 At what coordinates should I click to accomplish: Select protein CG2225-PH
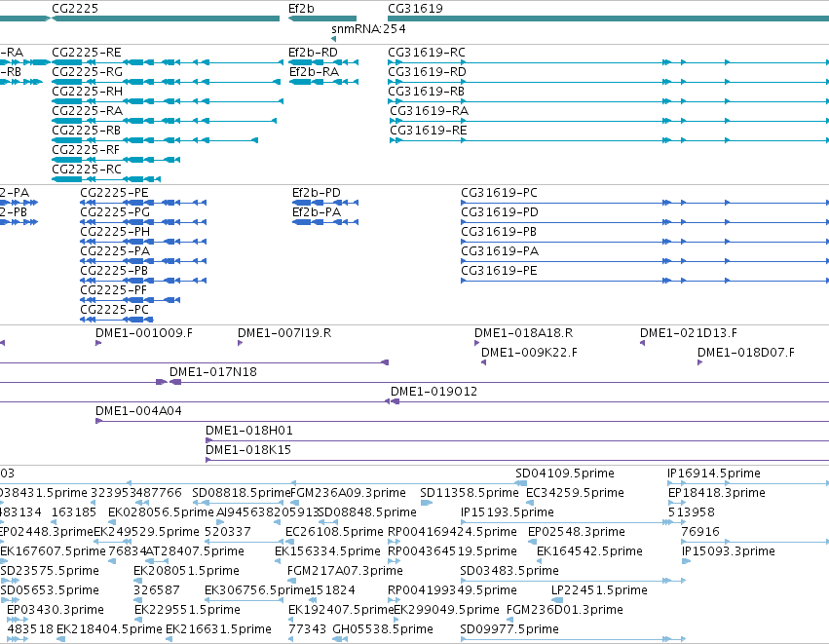point(115,232)
